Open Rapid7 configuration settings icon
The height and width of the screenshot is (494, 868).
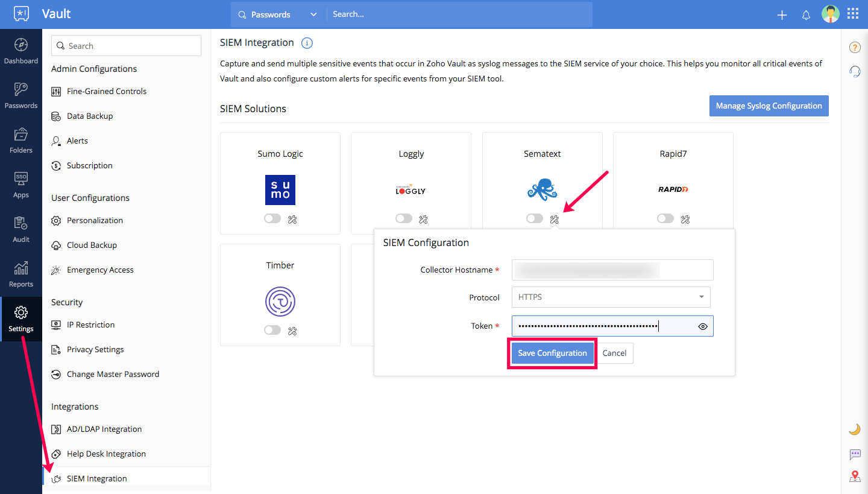pos(685,219)
